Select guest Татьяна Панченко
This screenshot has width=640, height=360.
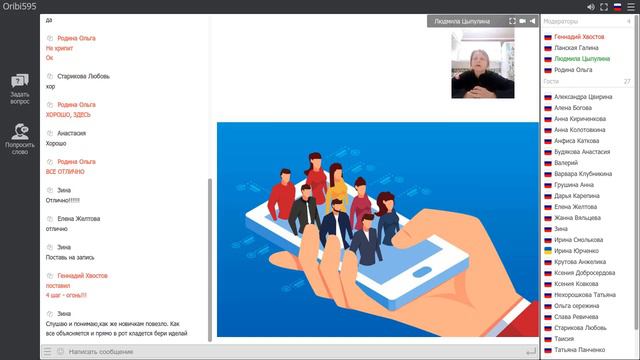[x=579, y=350]
